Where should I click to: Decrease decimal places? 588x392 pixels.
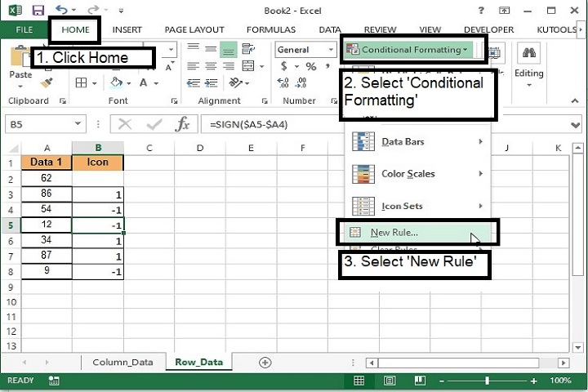pyautogui.click(x=301, y=82)
